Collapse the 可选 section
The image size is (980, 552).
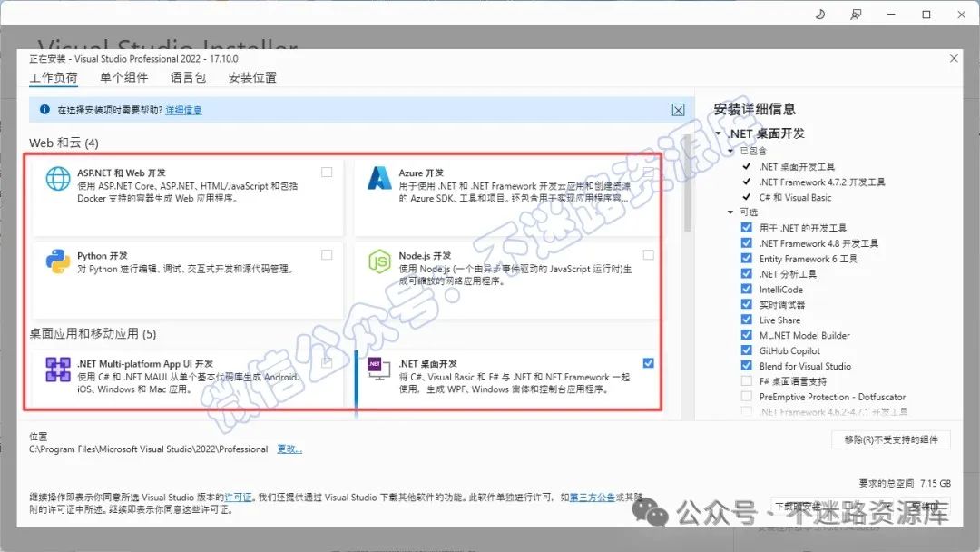pyautogui.click(x=730, y=212)
